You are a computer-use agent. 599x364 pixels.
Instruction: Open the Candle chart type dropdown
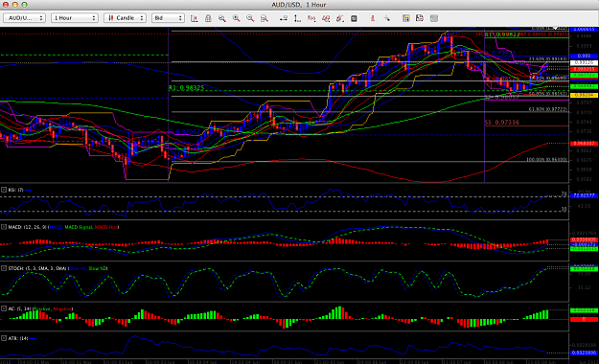pyautogui.click(x=125, y=18)
